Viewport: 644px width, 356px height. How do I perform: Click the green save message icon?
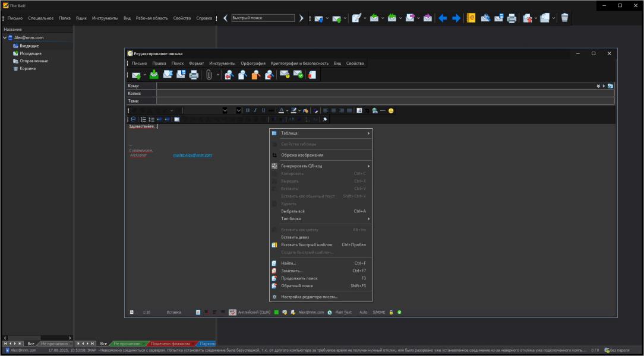coord(154,75)
